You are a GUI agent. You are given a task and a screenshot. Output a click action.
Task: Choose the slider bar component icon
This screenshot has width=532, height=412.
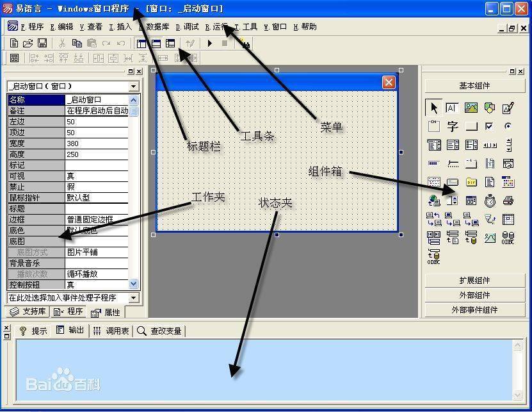[452, 164]
